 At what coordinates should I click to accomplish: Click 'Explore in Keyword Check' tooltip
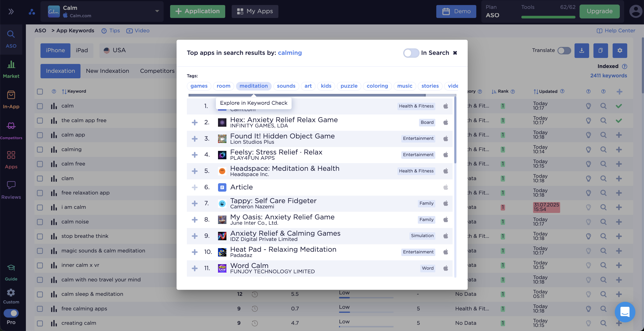[x=253, y=103]
